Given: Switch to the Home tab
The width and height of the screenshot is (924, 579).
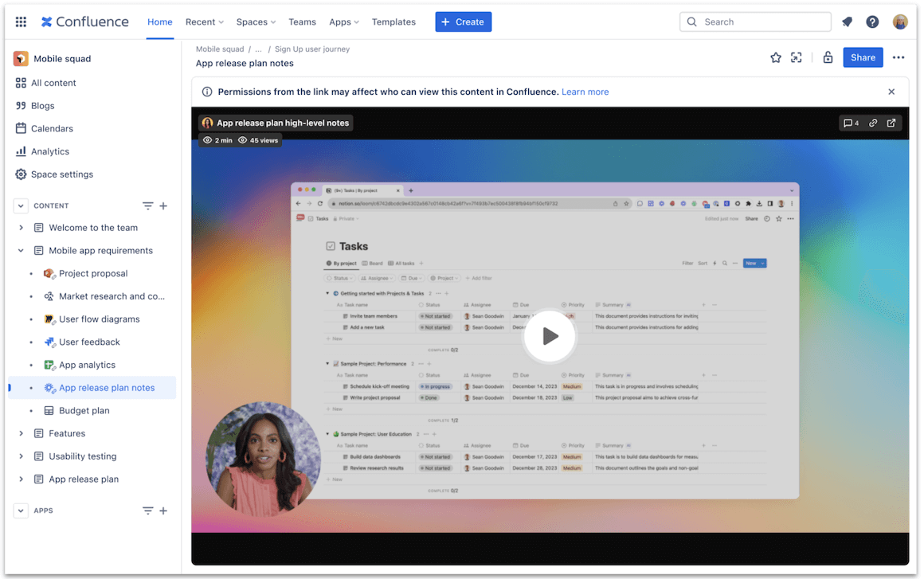Looking at the screenshot, I should click(159, 22).
